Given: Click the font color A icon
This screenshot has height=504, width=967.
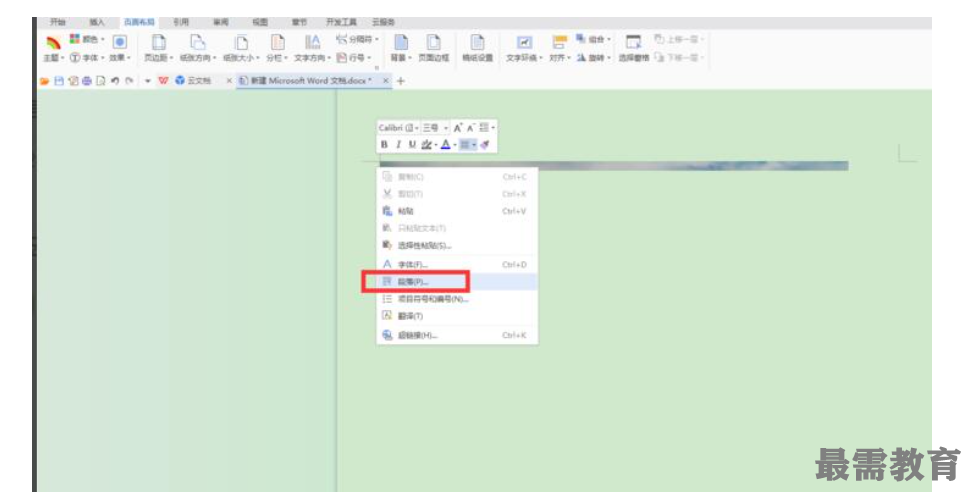Looking at the screenshot, I should coord(448,144).
